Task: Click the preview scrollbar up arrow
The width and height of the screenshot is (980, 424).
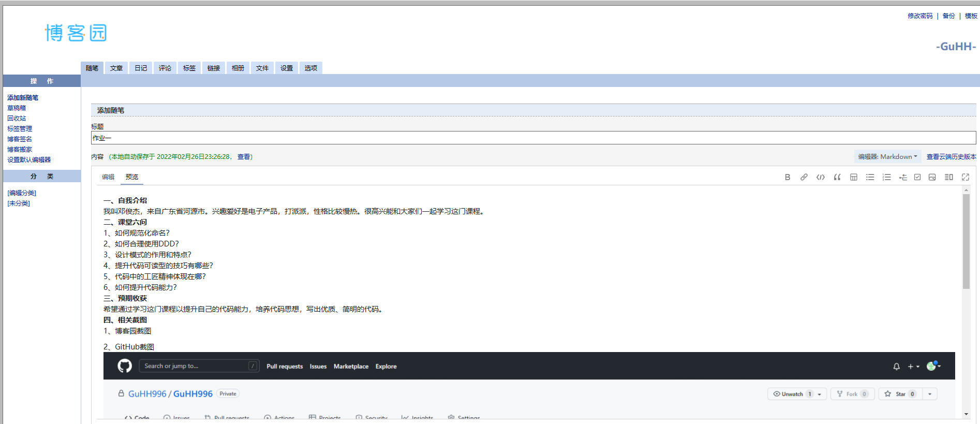Action: [x=966, y=190]
